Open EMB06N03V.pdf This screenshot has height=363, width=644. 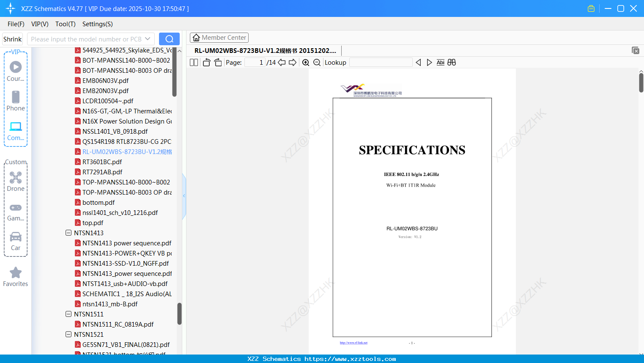pyautogui.click(x=105, y=80)
